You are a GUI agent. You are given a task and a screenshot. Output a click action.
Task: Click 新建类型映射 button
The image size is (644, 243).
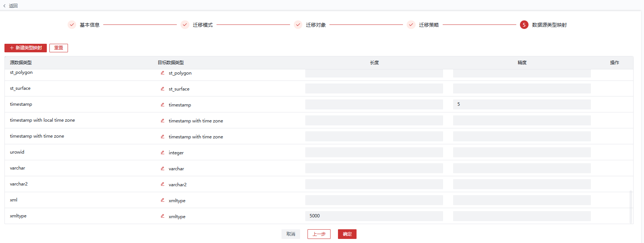[26, 48]
